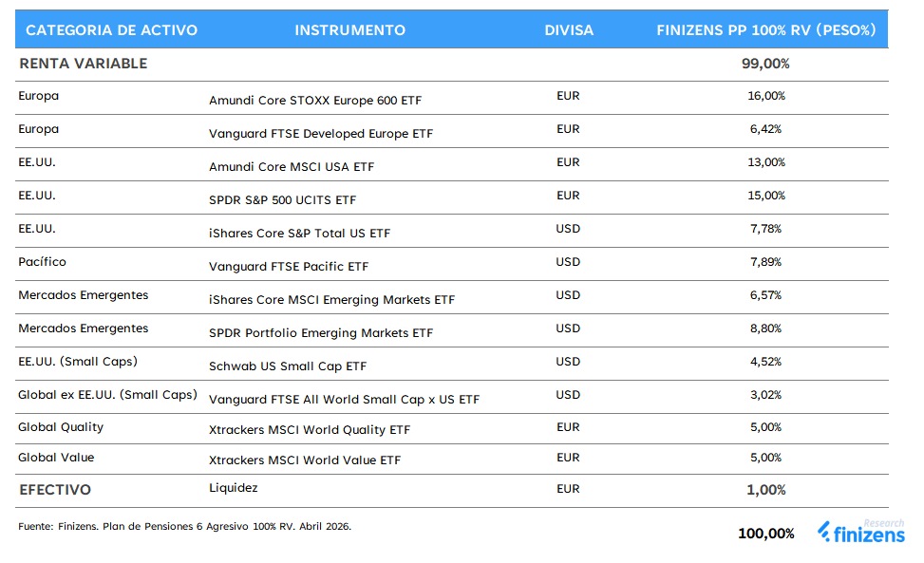Select SPDR S&P 500 UCITS ETF
This screenshot has width=924, height=563.
[x=282, y=200]
